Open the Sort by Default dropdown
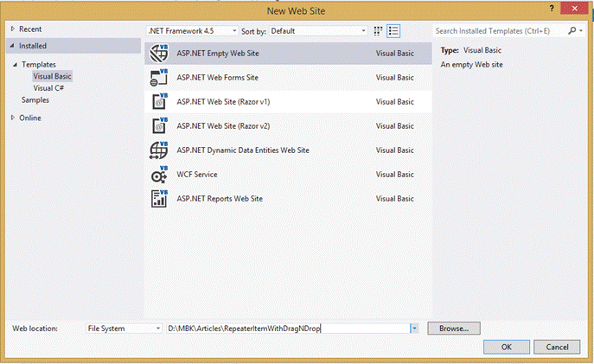 click(318, 31)
